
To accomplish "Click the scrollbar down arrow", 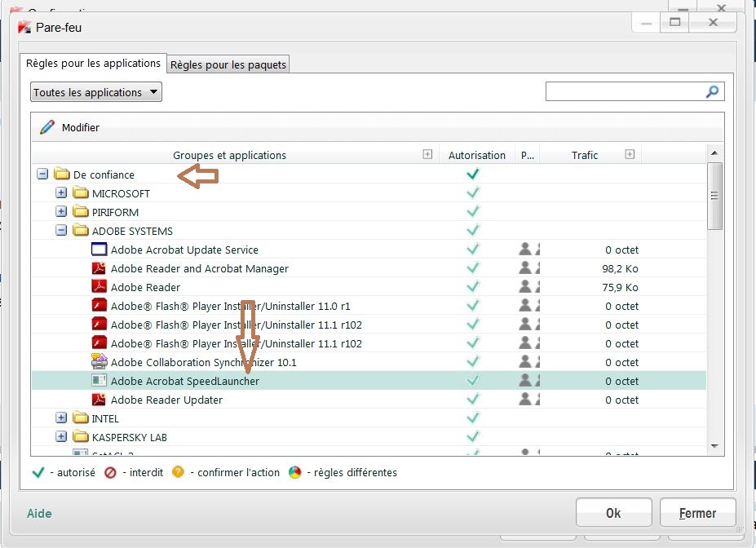I will click(x=714, y=446).
